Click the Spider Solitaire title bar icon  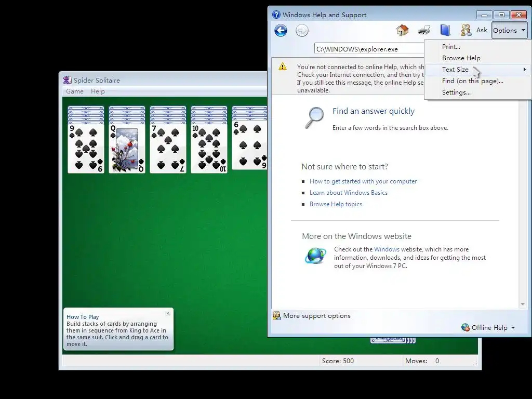pyautogui.click(x=67, y=80)
